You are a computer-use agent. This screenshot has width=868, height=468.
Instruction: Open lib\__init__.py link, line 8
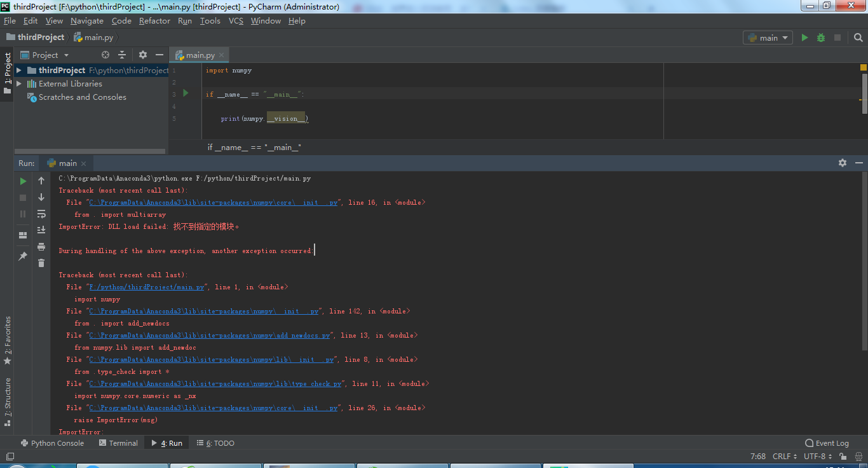pos(212,359)
